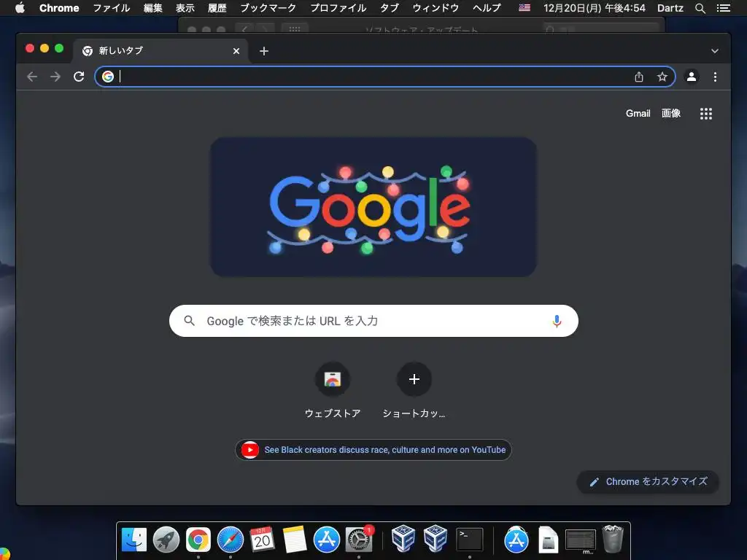747x560 pixels.
Task: Open the 表示 menu
Action: tap(185, 8)
